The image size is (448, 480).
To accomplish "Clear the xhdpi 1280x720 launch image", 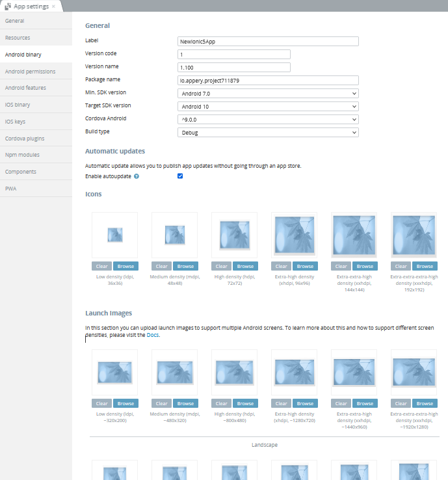I will tap(282, 403).
